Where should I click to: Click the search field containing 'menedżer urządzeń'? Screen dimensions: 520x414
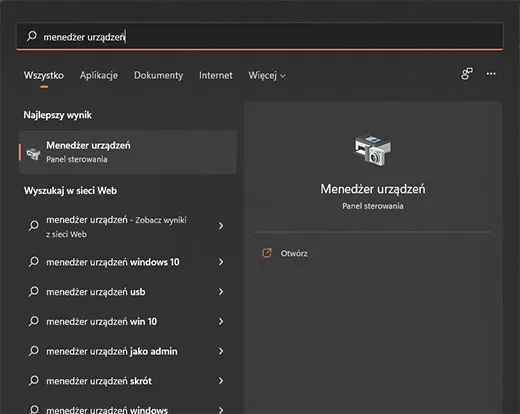pos(260,36)
